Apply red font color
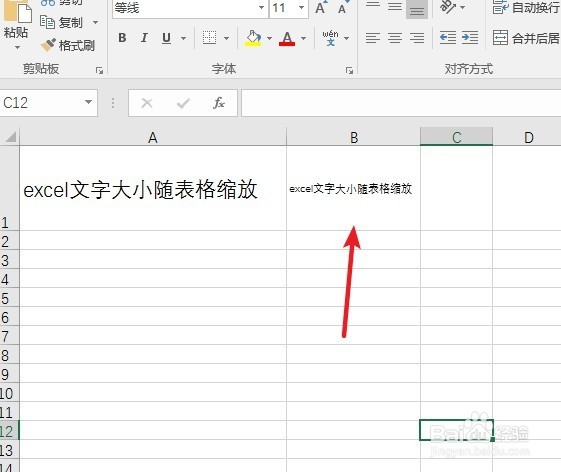The image size is (561, 472). pos(287,38)
